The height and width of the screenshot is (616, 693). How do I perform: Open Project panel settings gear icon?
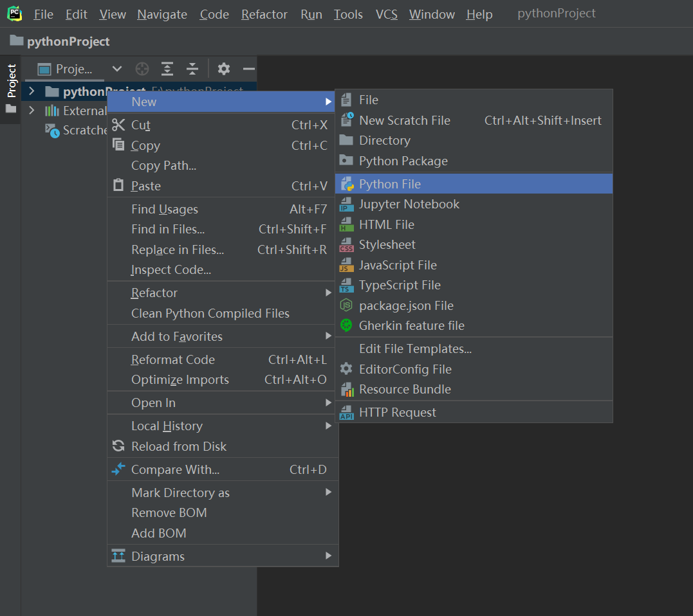click(x=224, y=69)
